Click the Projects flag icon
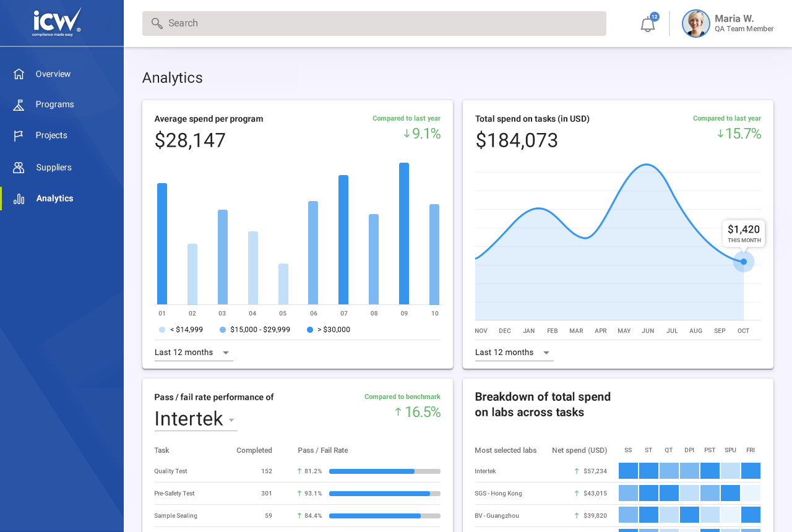 pos(19,135)
